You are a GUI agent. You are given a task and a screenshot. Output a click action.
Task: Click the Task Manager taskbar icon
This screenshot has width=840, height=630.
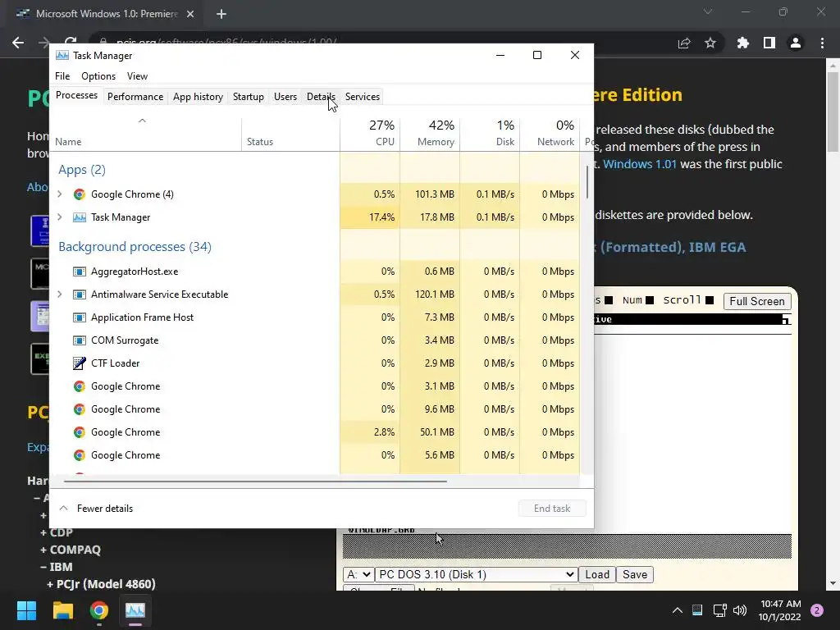[135, 610]
